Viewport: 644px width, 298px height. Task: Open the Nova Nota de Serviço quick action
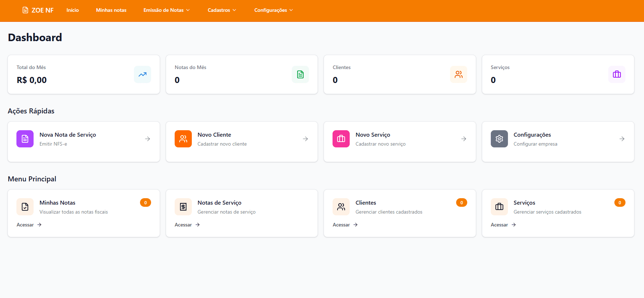tap(68, 135)
